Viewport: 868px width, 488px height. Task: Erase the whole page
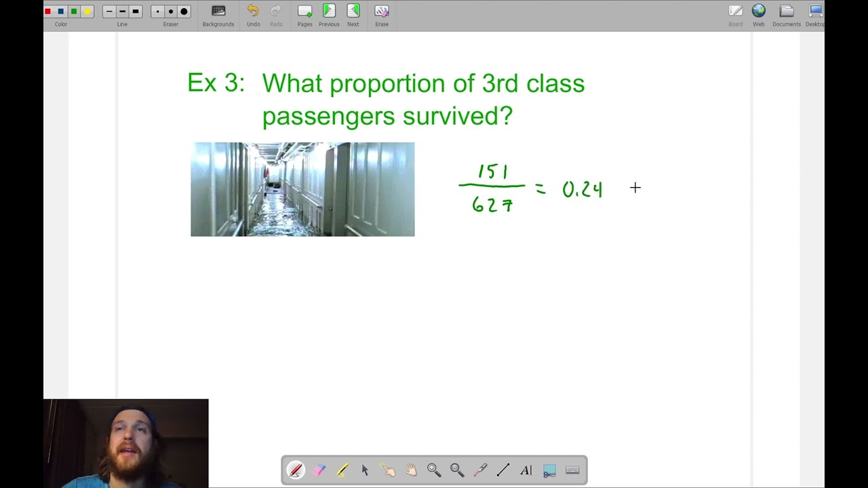[x=382, y=16]
